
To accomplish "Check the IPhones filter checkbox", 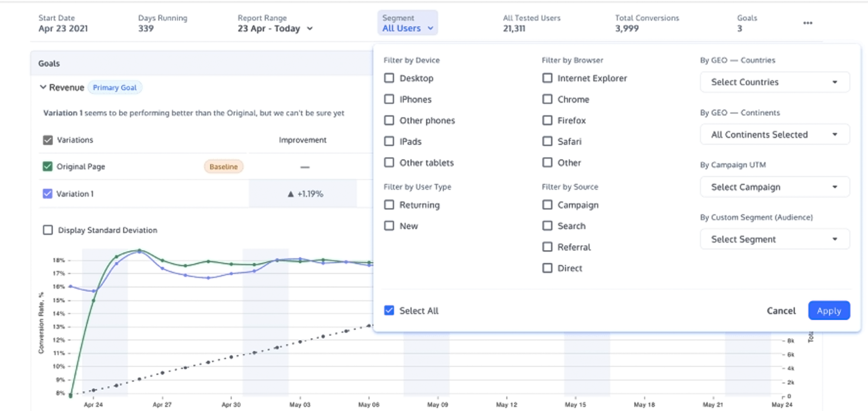I will pyautogui.click(x=389, y=99).
